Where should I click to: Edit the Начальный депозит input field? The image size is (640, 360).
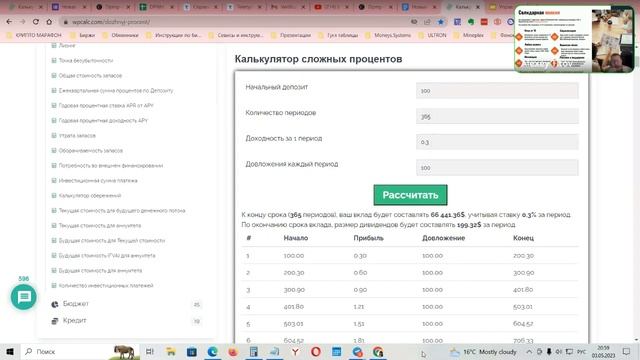[x=497, y=91]
